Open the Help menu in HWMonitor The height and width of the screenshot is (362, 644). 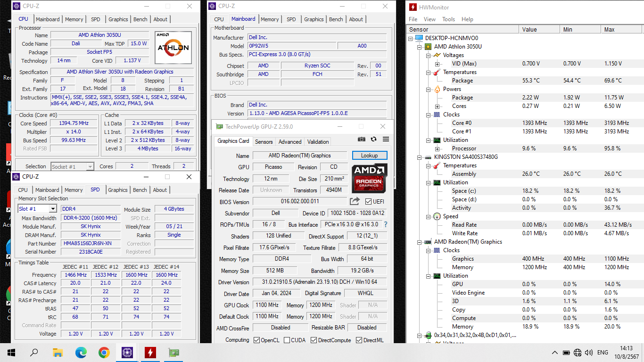click(467, 19)
